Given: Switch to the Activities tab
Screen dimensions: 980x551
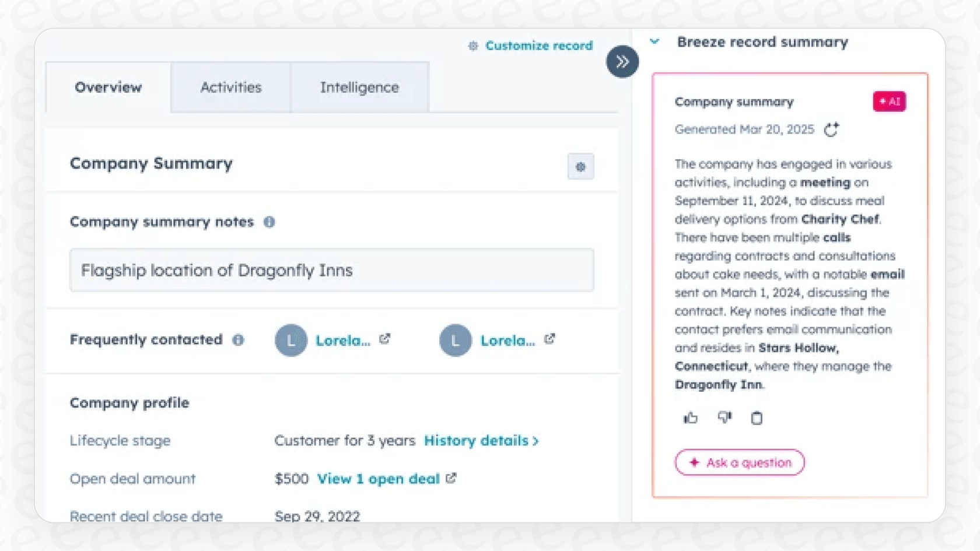Looking at the screenshot, I should (x=230, y=87).
